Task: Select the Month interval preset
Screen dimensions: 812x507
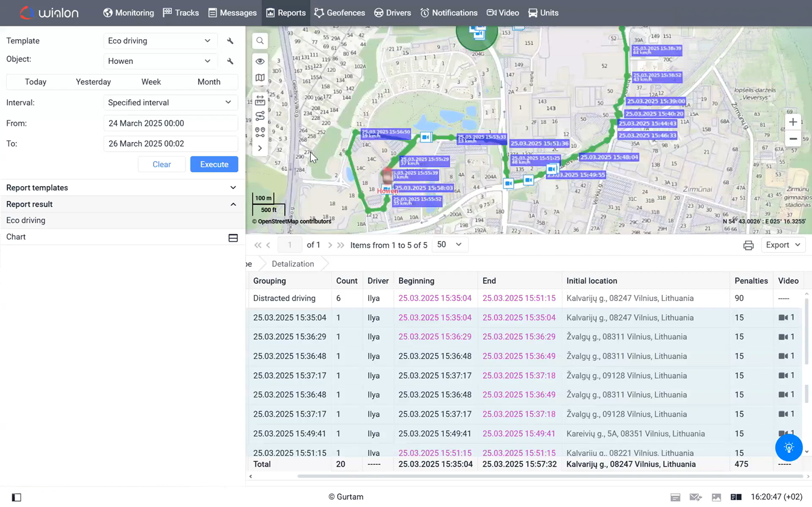Action: click(209, 82)
